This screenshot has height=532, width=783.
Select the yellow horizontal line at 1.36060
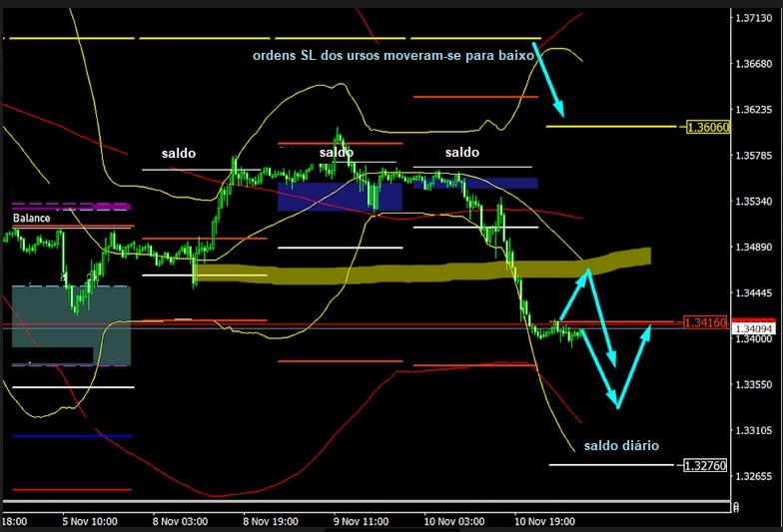[611, 127]
